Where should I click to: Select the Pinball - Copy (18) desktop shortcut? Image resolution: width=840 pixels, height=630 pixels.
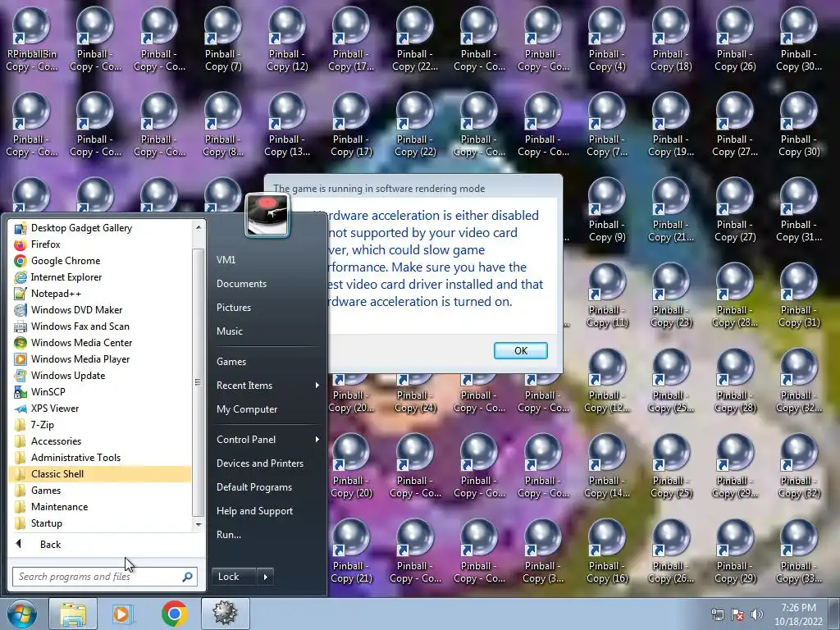671,39
